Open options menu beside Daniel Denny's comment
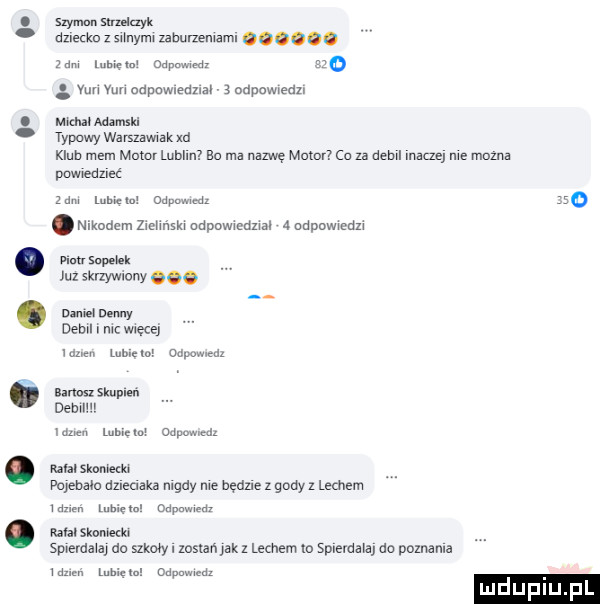The width and height of the screenshot is (600, 604). coord(188,322)
